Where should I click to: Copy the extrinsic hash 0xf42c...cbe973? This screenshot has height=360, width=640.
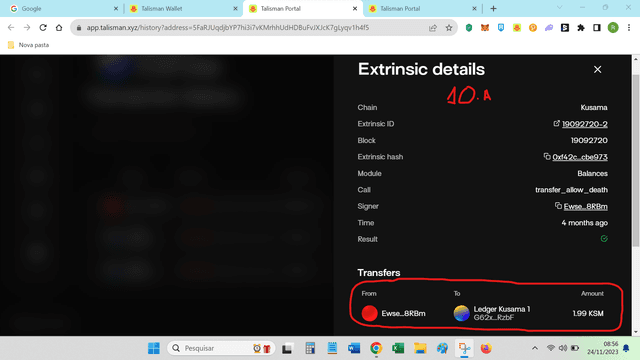(547, 156)
